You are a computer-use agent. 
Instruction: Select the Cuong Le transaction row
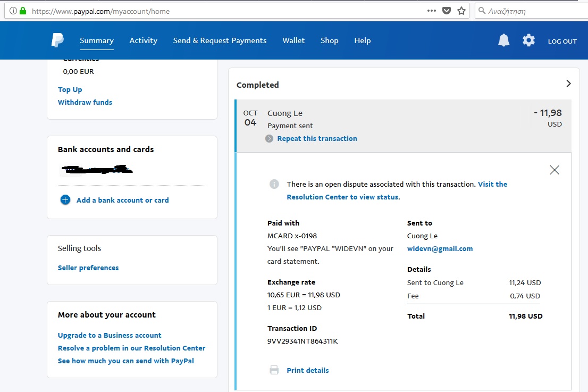403,126
